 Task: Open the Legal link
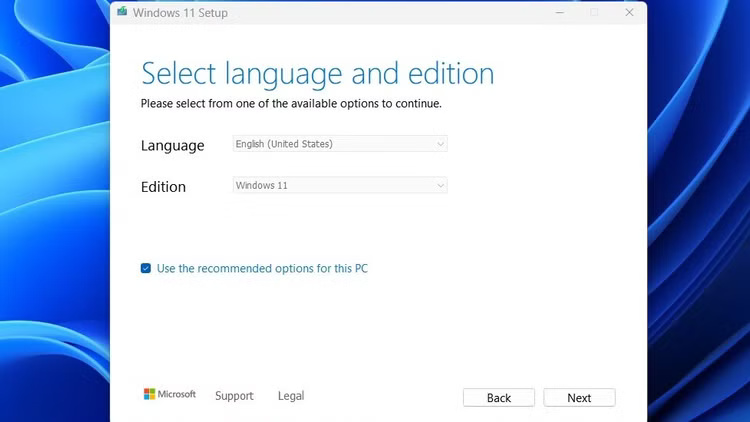click(291, 396)
